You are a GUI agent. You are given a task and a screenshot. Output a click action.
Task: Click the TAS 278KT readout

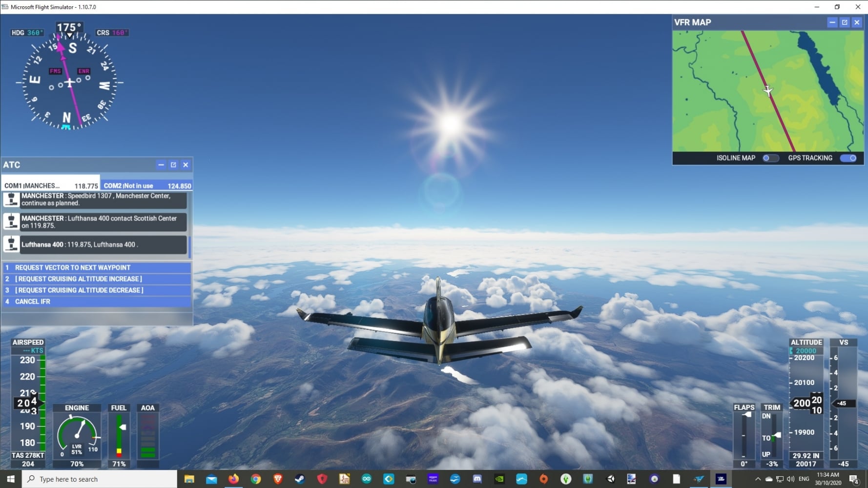coord(28,455)
